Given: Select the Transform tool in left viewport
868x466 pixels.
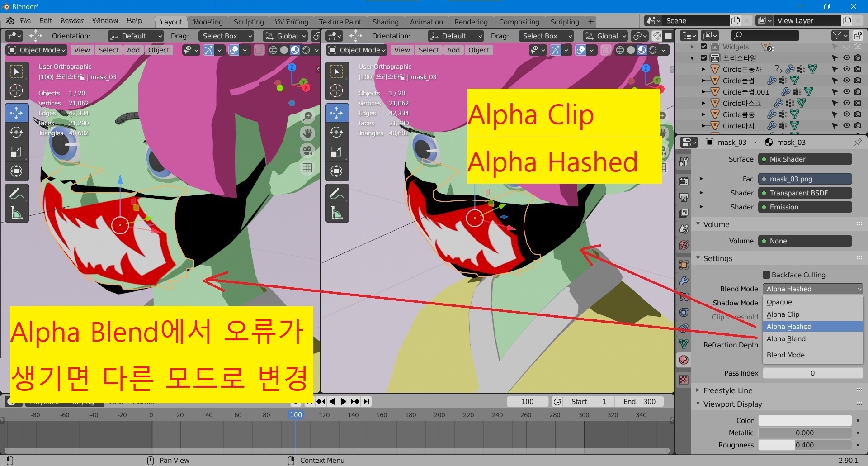Looking at the screenshot, I should click(x=16, y=171).
